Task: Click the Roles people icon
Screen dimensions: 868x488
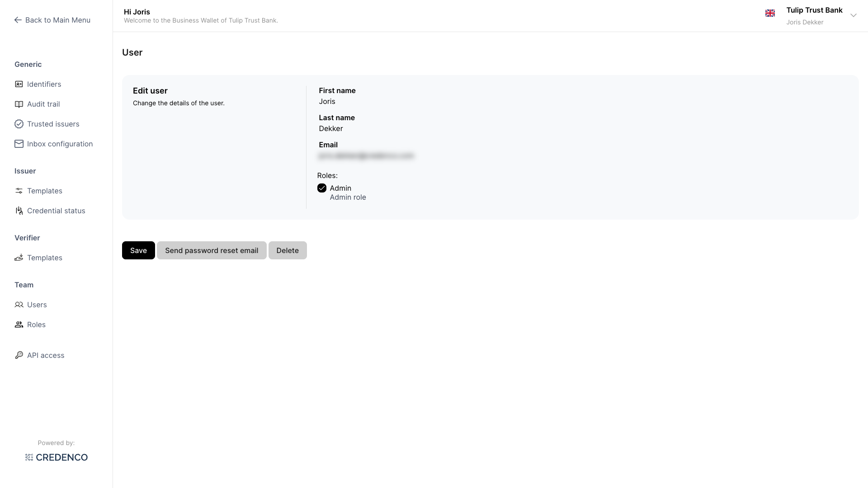Action: pos(19,324)
